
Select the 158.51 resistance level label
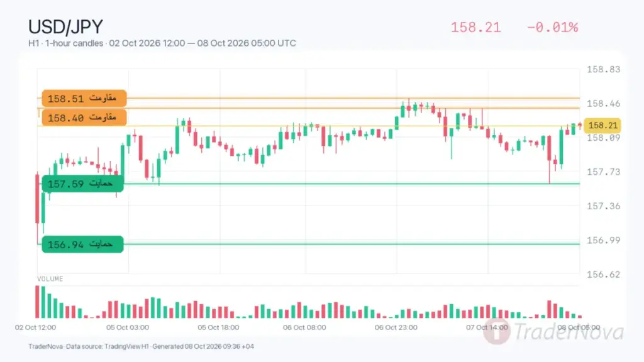[x=84, y=99]
